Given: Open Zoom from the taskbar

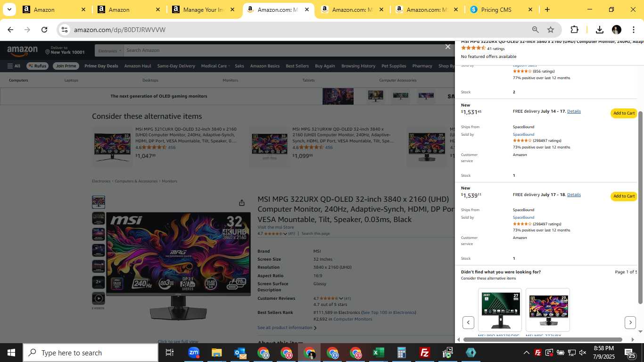Looking at the screenshot, I should point(193,353).
